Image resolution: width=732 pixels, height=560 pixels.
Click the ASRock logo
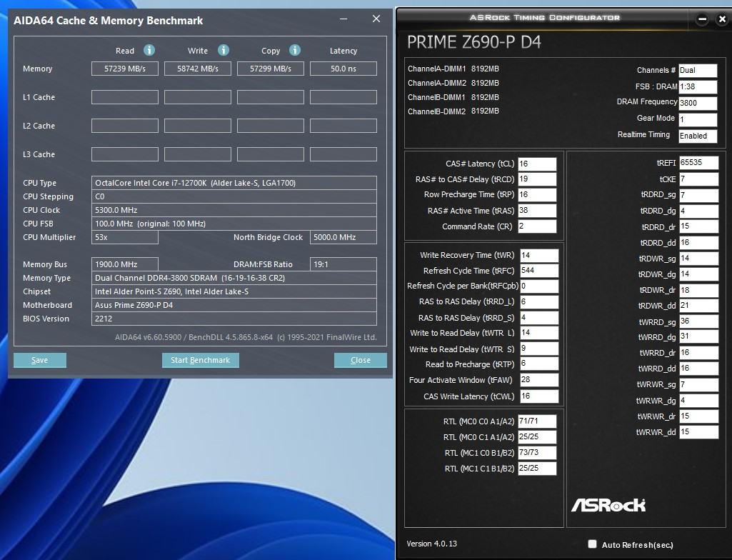pos(608,505)
